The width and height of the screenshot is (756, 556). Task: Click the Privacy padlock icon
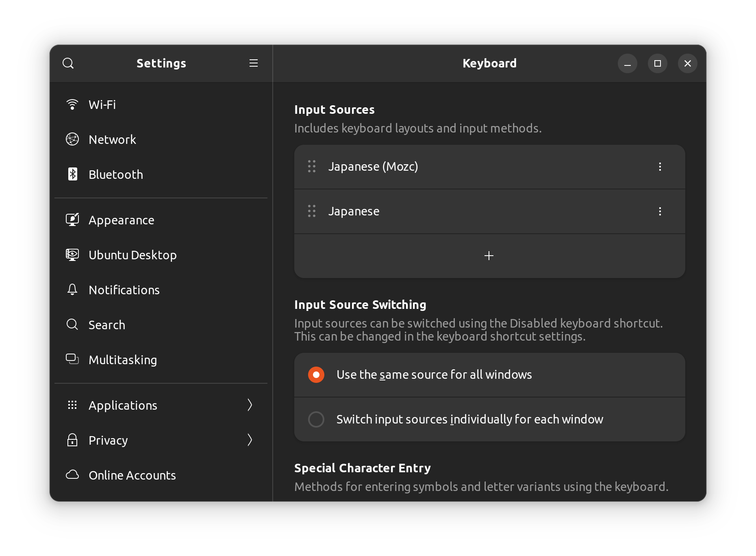(72, 440)
